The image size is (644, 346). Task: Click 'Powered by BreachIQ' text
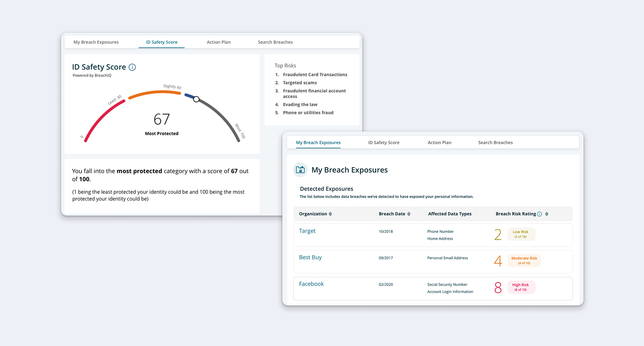[x=92, y=76]
